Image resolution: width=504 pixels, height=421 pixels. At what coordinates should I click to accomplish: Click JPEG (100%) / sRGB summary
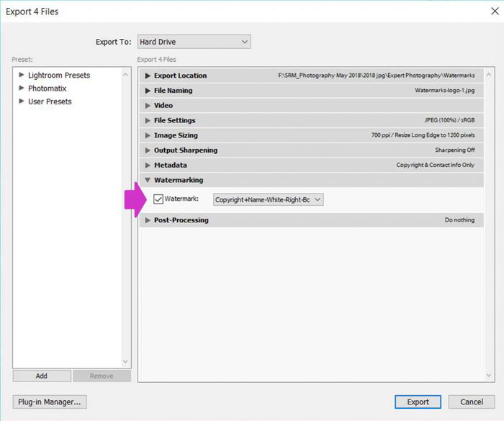pyautogui.click(x=449, y=120)
